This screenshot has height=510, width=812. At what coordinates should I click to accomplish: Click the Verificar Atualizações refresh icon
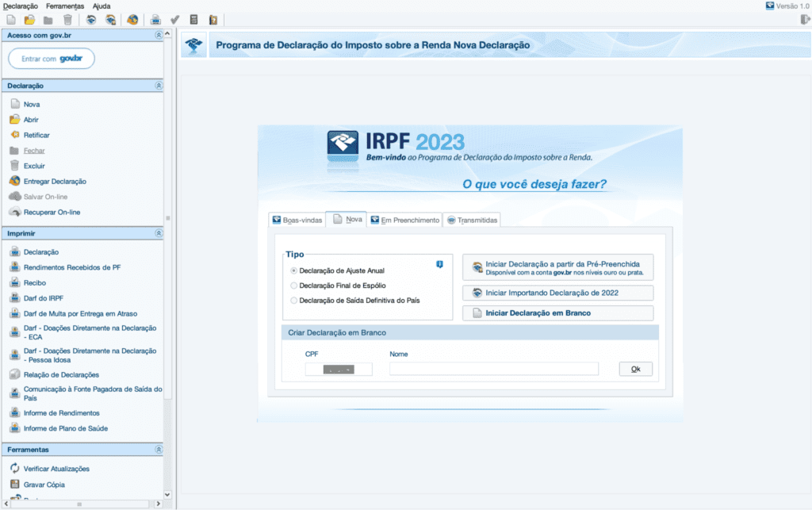(x=15, y=468)
